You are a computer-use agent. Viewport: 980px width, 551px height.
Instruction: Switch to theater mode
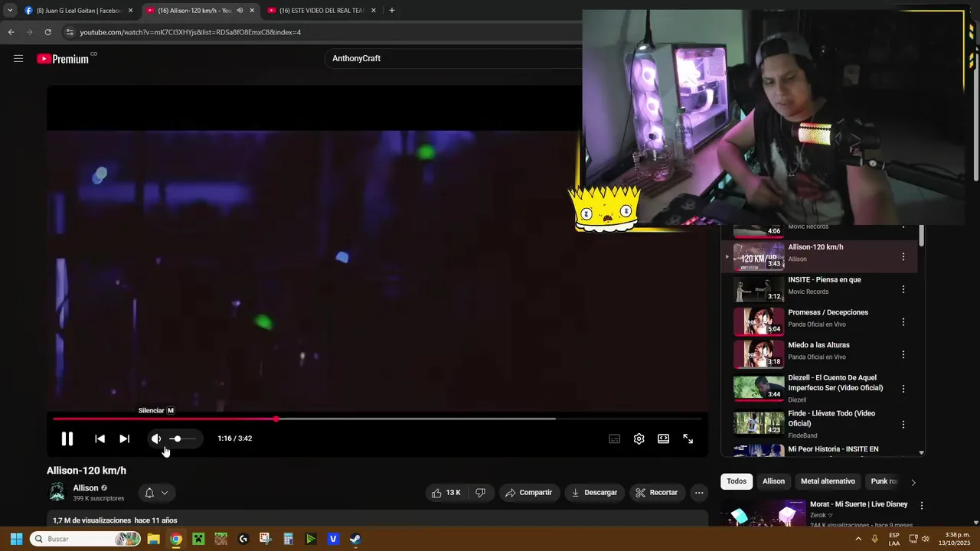663,439
